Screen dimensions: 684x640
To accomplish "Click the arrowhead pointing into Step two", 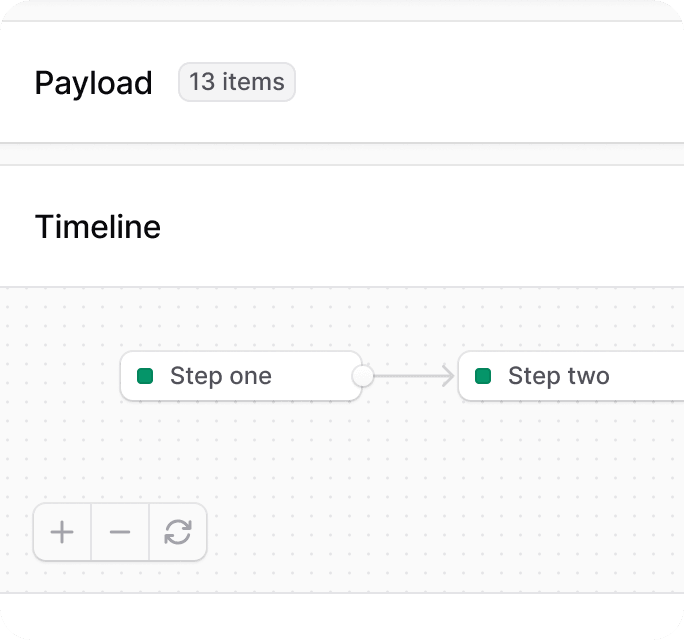I will pyautogui.click(x=448, y=376).
